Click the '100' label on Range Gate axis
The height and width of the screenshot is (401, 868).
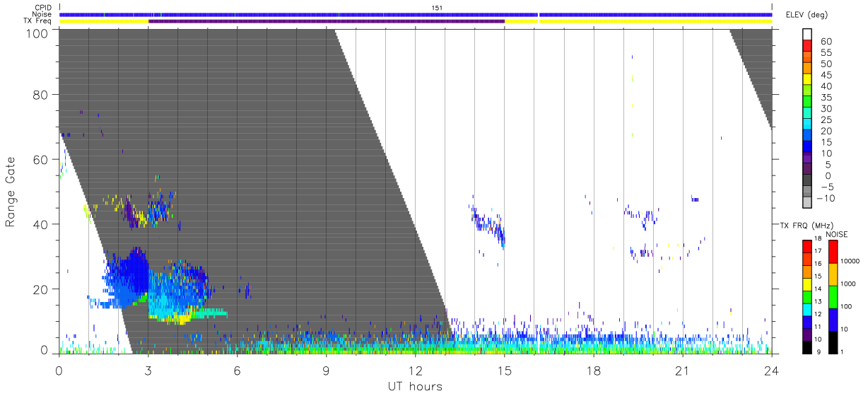point(37,33)
